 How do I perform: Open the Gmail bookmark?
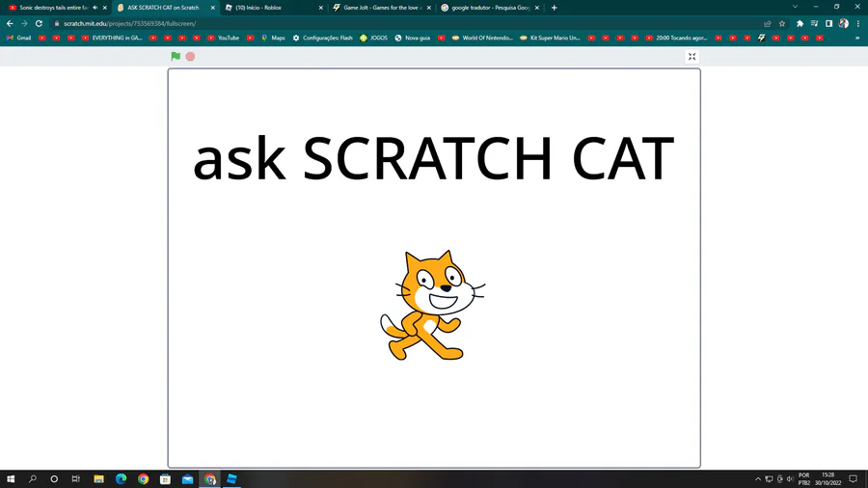[x=19, y=39]
